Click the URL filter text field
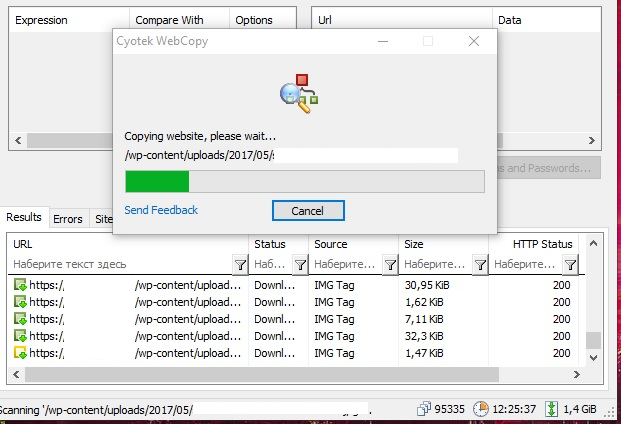The height and width of the screenshot is (424, 621). click(121, 264)
